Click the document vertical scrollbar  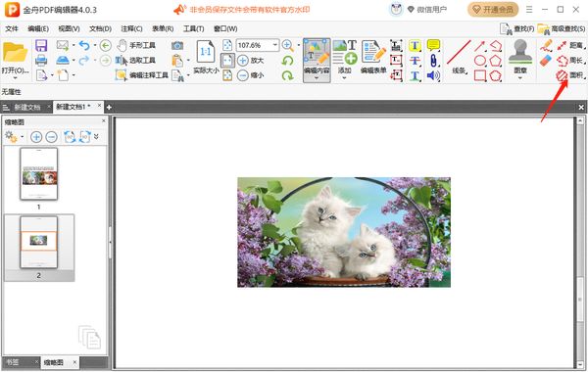pyautogui.click(x=580, y=243)
